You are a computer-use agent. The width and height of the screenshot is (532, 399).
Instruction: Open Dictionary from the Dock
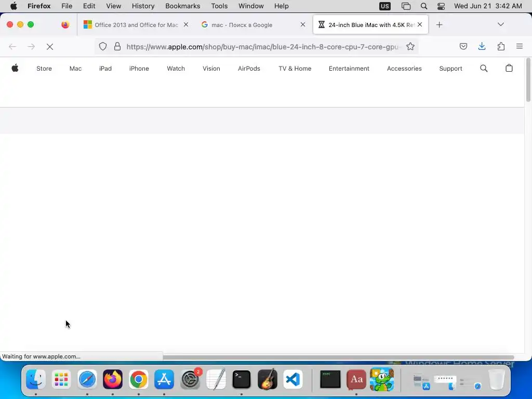(356, 379)
